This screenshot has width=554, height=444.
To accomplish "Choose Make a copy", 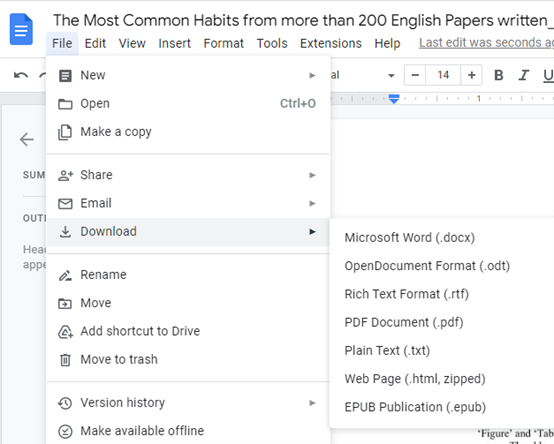I will (x=188, y=132).
